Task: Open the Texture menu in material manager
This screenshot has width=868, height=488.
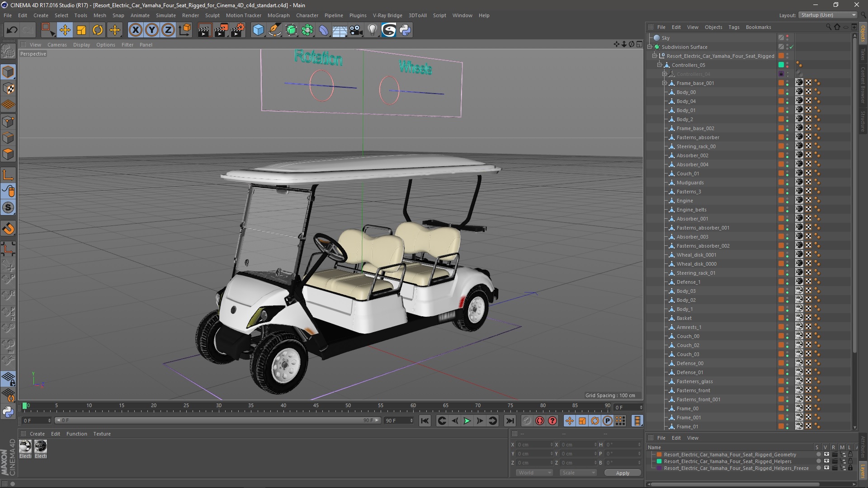Action: pos(102,434)
